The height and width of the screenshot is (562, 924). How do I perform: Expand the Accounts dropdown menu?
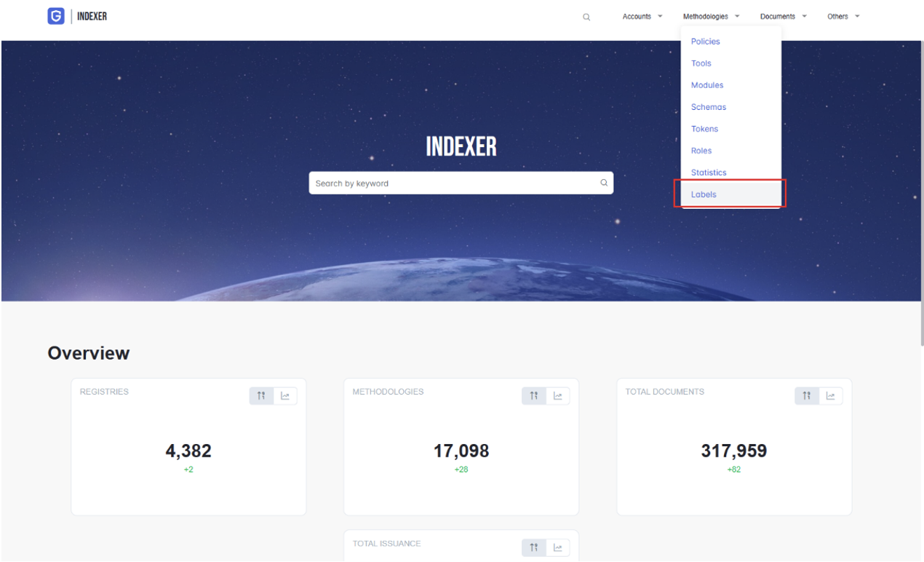click(642, 17)
